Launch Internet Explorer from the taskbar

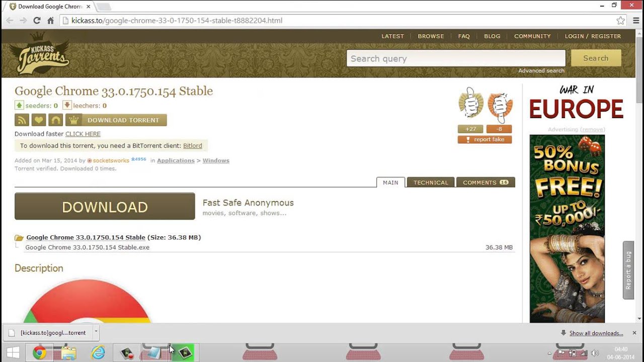click(x=98, y=353)
